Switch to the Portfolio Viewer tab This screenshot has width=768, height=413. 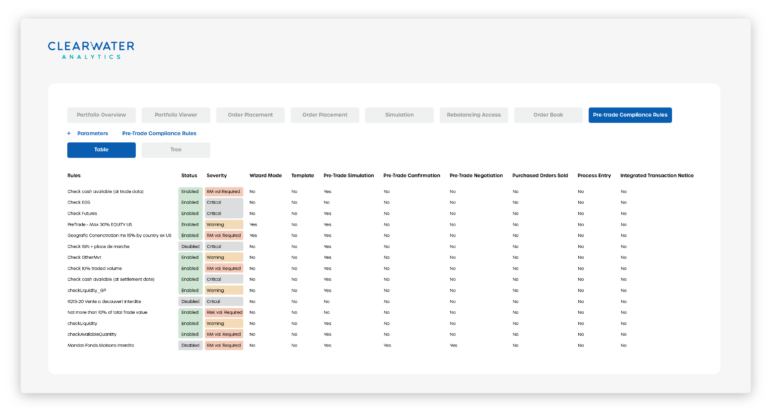(x=175, y=115)
